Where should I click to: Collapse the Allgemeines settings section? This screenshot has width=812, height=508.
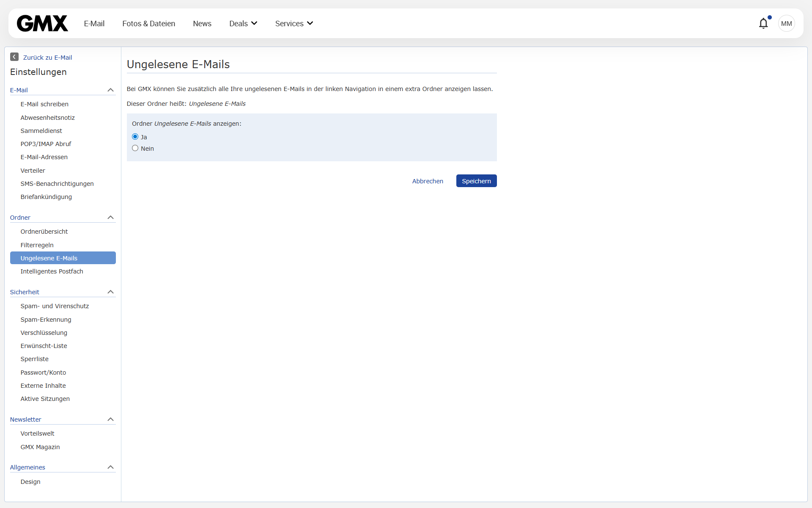[110, 467]
